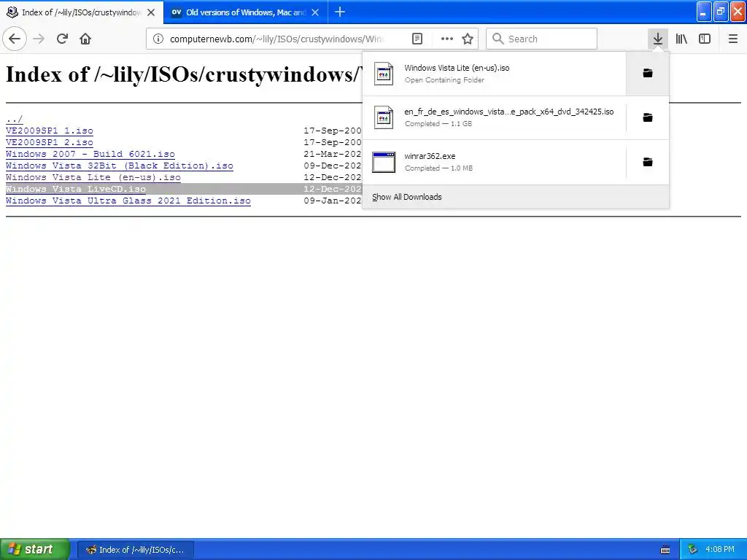Open Windows 2007 - Build 6021.iso link

click(90, 154)
